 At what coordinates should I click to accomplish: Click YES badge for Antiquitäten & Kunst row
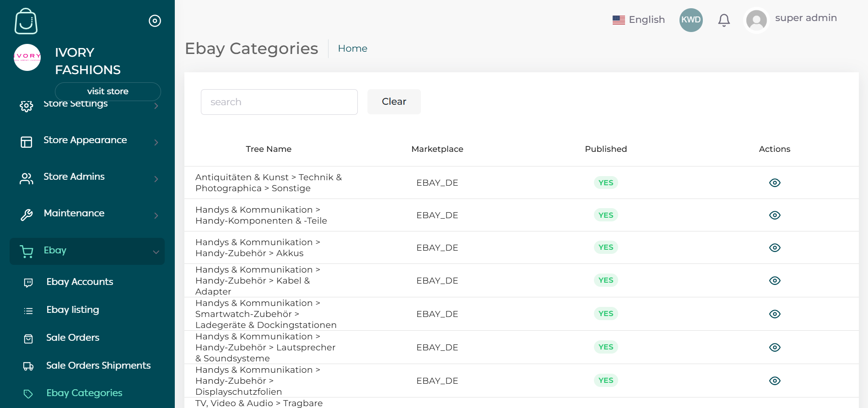coord(606,183)
